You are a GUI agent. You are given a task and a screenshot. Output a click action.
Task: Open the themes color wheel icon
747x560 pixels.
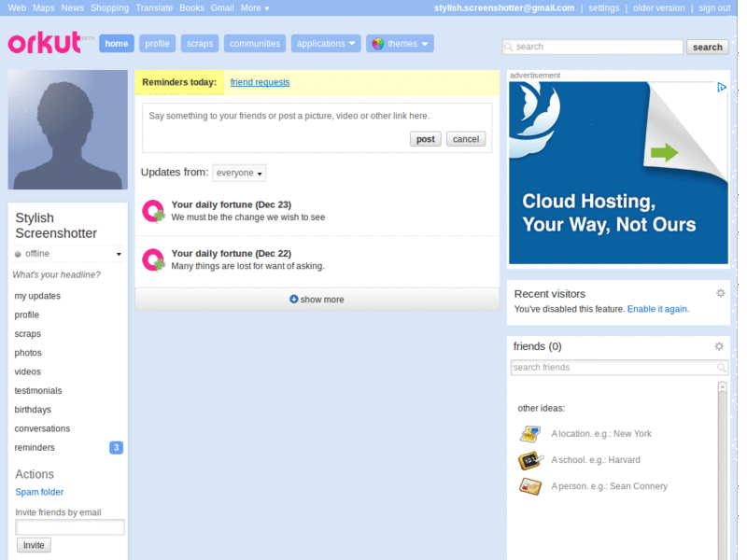pyautogui.click(x=378, y=44)
